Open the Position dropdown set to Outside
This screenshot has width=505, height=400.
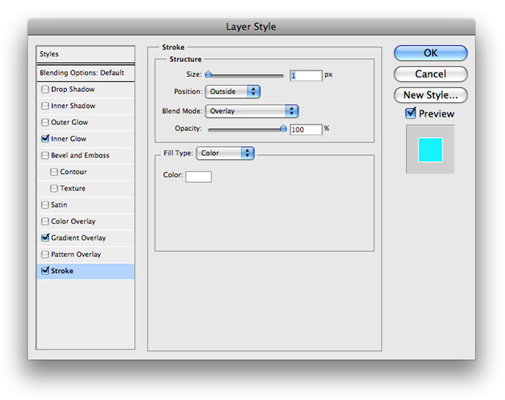point(233,92)
